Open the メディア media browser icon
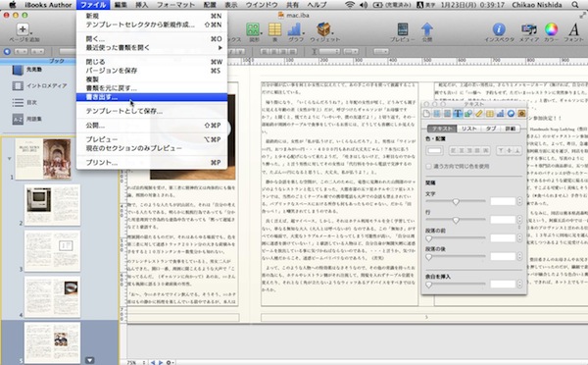588x365 pixels. (x=529, y=29)
